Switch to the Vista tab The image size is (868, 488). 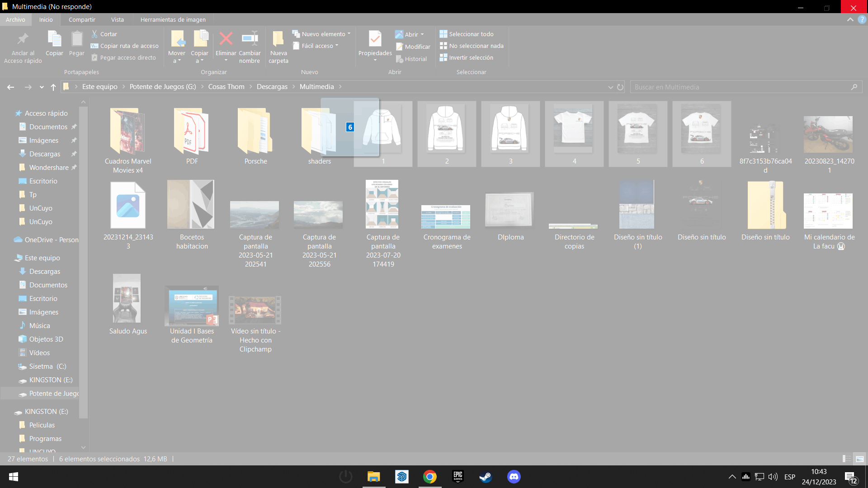click(x=118, y=19)
